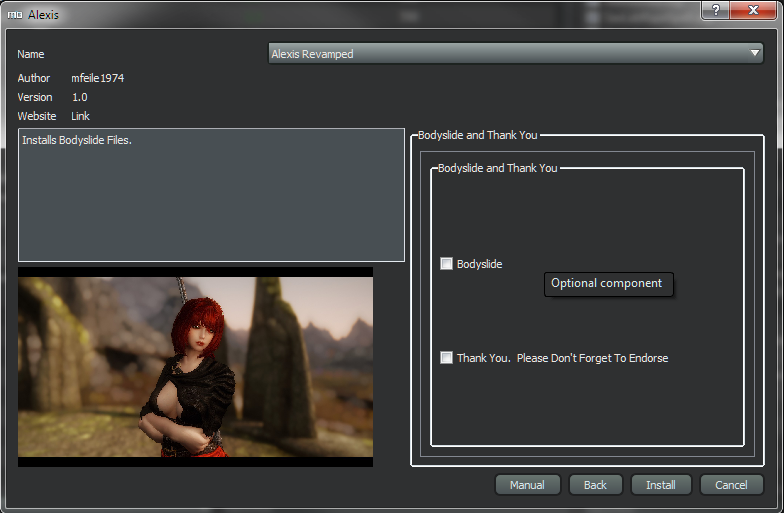The width and height of the screenshot is (784, 513).
Task: Cancel the mod installation
Action: (731, 485)
